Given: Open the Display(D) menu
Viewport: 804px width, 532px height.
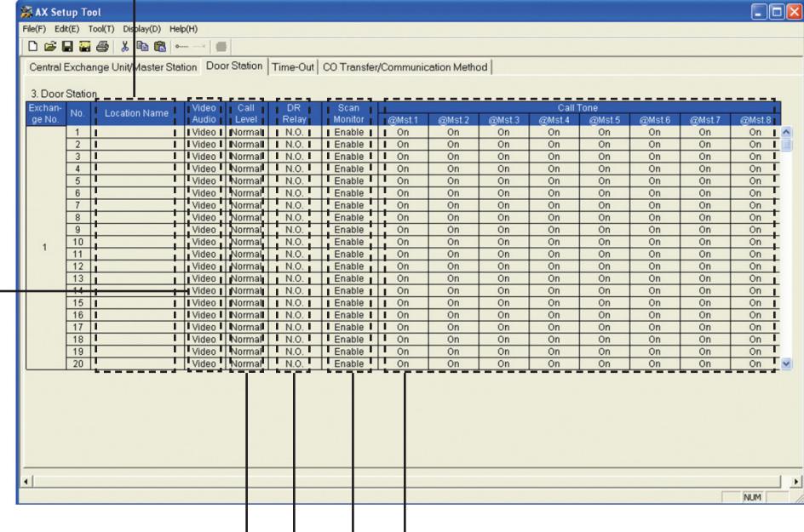Looking at the screenshot, I should pos(141,29).
